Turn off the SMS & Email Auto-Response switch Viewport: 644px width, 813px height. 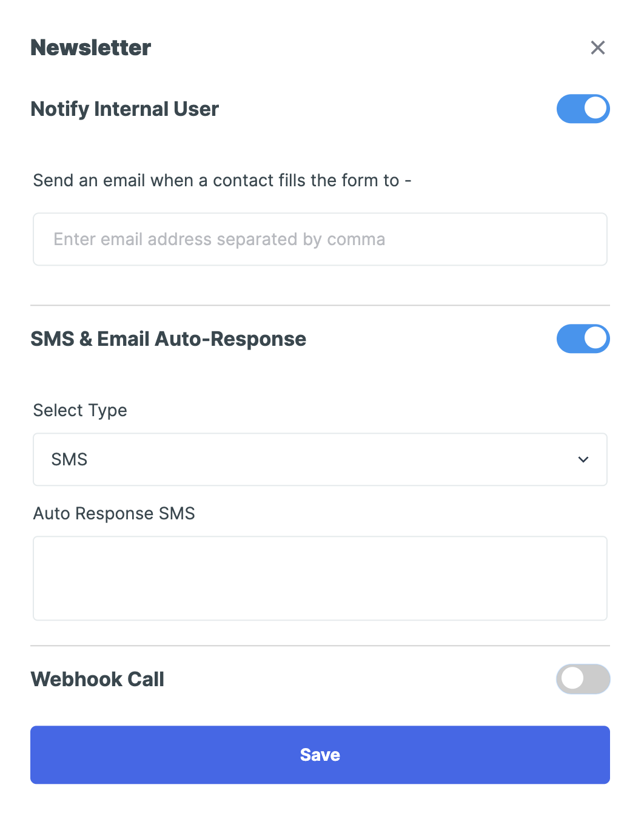(583, 339)
